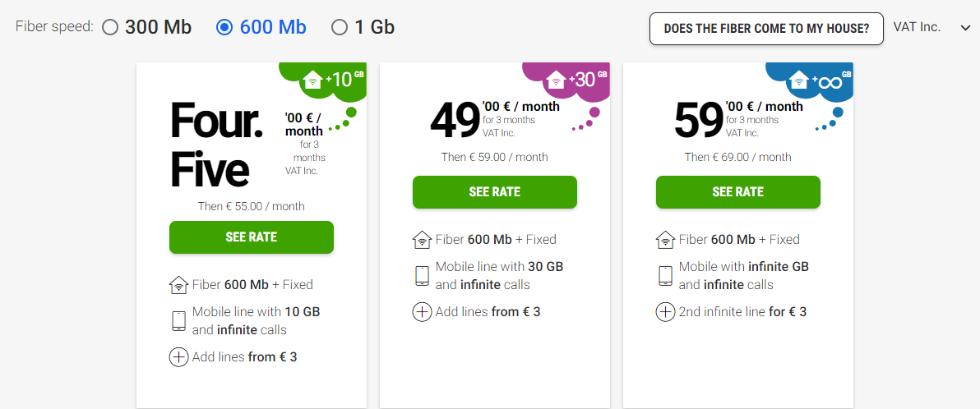Click the mobile phone icon in 30 GB plan
980x409 pixels.
(423, 275)
